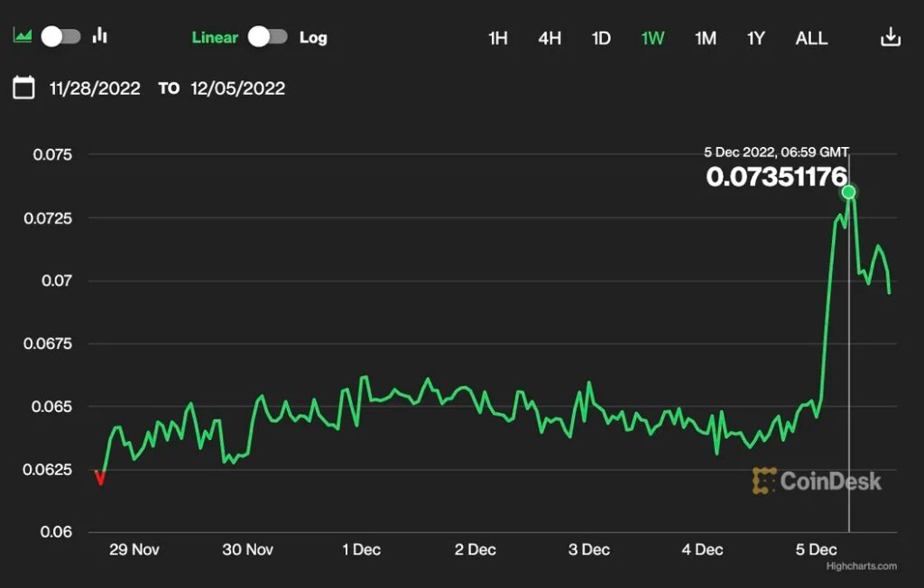924x588 pixels.
Task: Select the Log scale label
Action: [313, 38]
